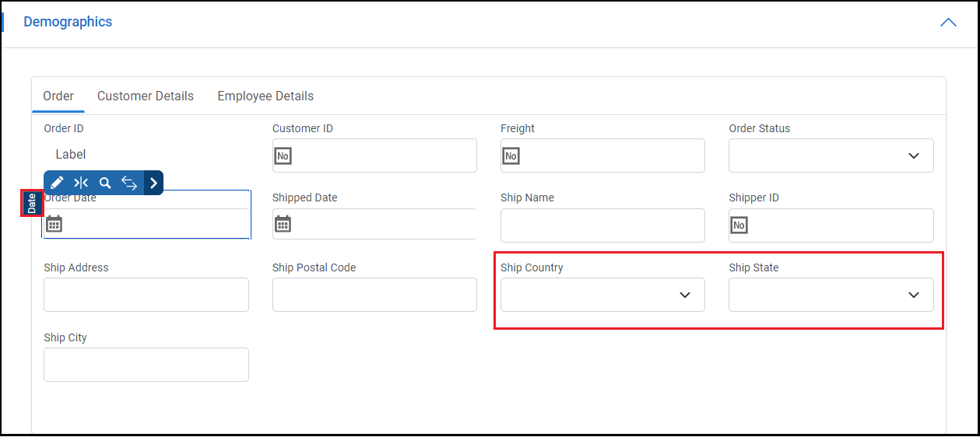Click the Ship Address input field
The image size is (980, 437).
point(146,295)
